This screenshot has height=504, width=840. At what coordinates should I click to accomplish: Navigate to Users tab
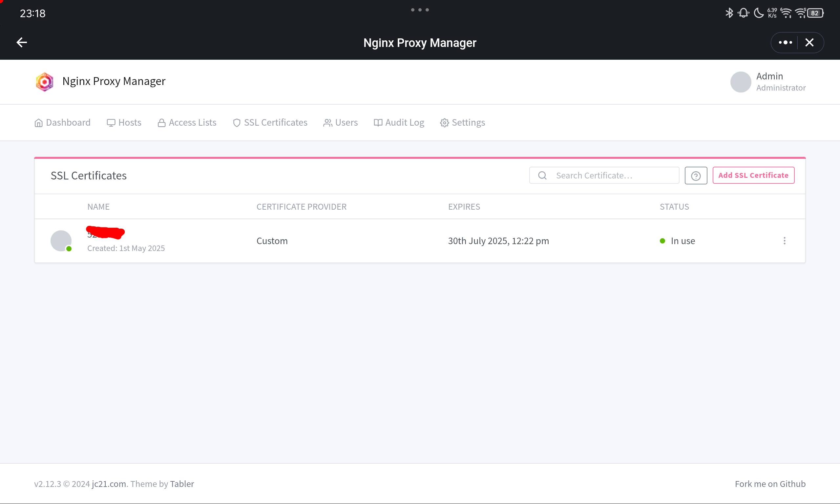341,123
